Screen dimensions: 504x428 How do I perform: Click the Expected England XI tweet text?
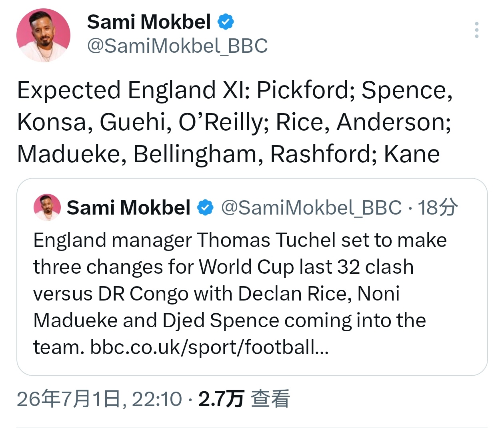[x=235, y=122]
